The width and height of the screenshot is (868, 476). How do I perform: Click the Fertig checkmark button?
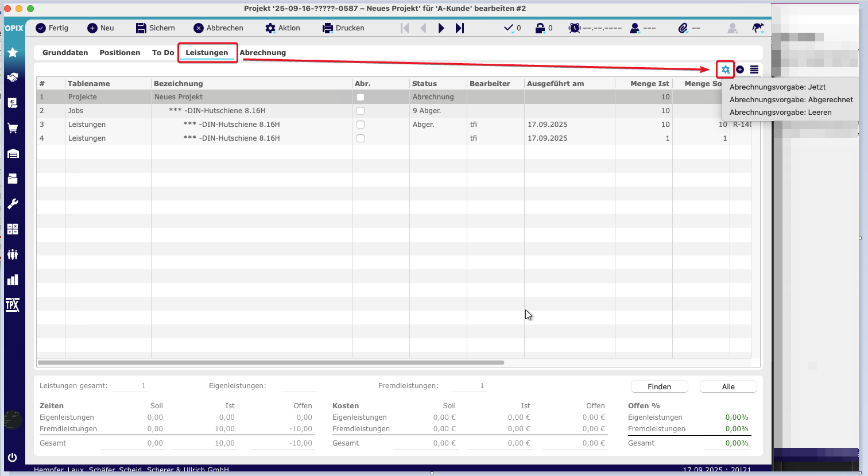tap(52, 28)
